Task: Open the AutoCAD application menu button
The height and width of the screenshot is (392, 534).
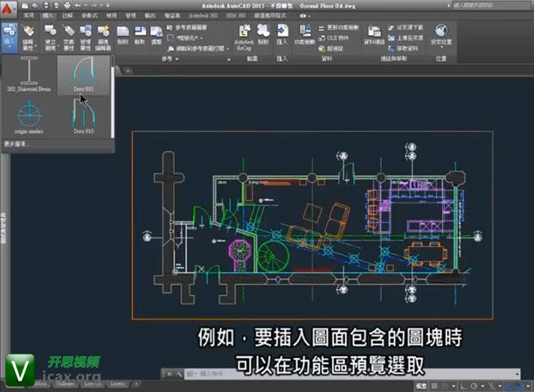Action: pos(9,6)
